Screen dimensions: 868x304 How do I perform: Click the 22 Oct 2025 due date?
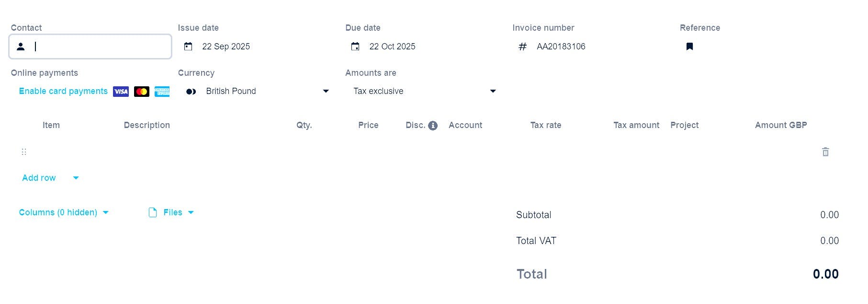[x=392, y=47]
